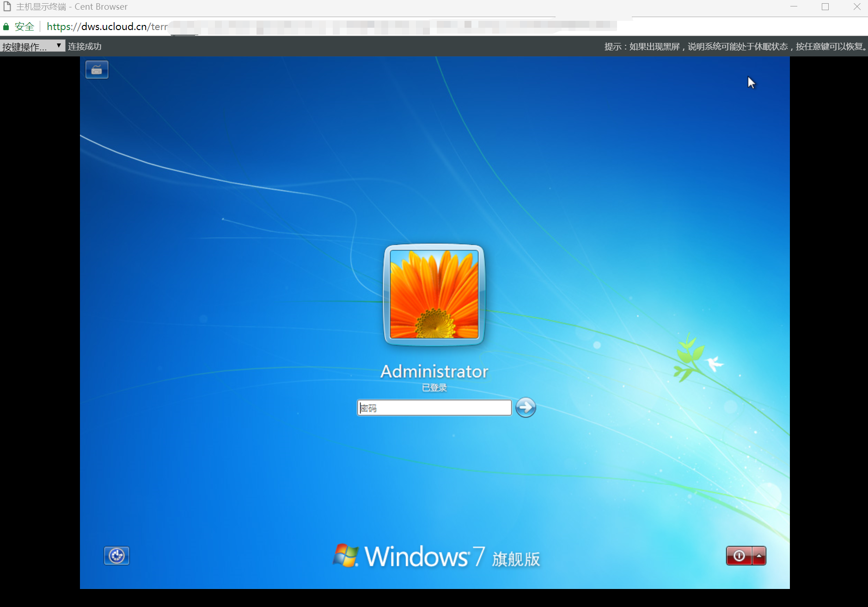Click the Administrator account name
This screenshot has height=607, width=868.
(434, 371)
